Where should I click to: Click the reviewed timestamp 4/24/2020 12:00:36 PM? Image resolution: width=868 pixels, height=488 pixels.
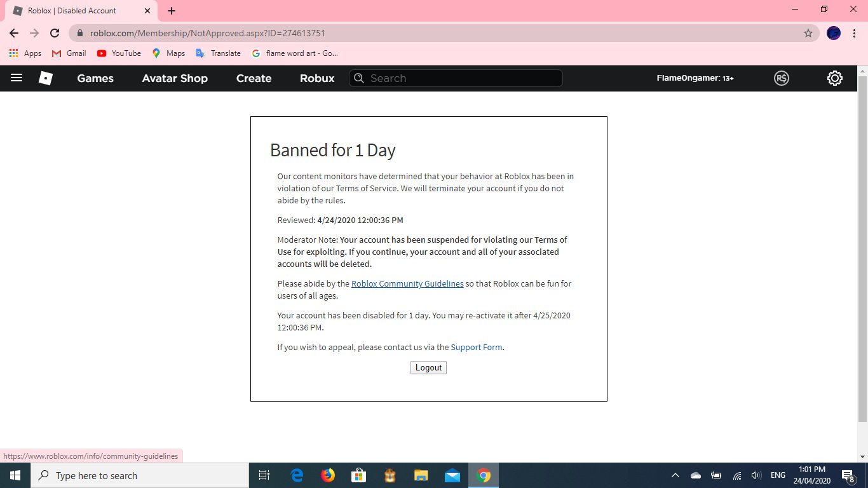pyautogui.click(x=360, y=220)
